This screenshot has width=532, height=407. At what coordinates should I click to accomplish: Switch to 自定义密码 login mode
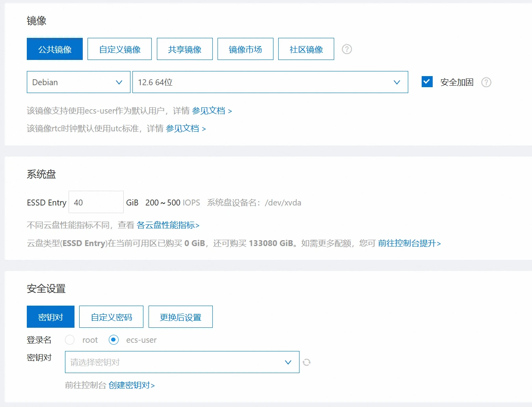(x=111, y=317)
